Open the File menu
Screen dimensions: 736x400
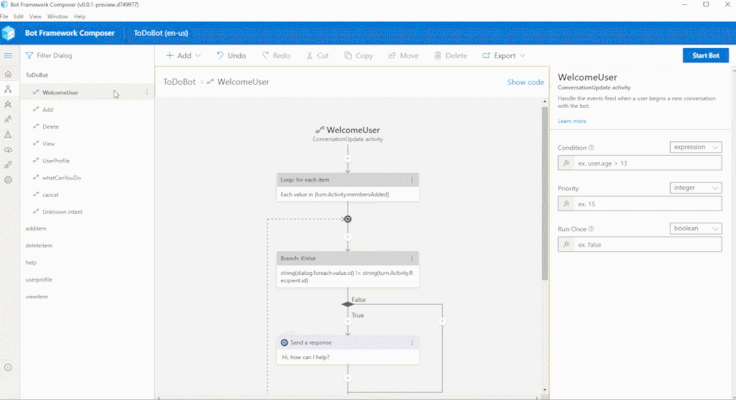4,16
